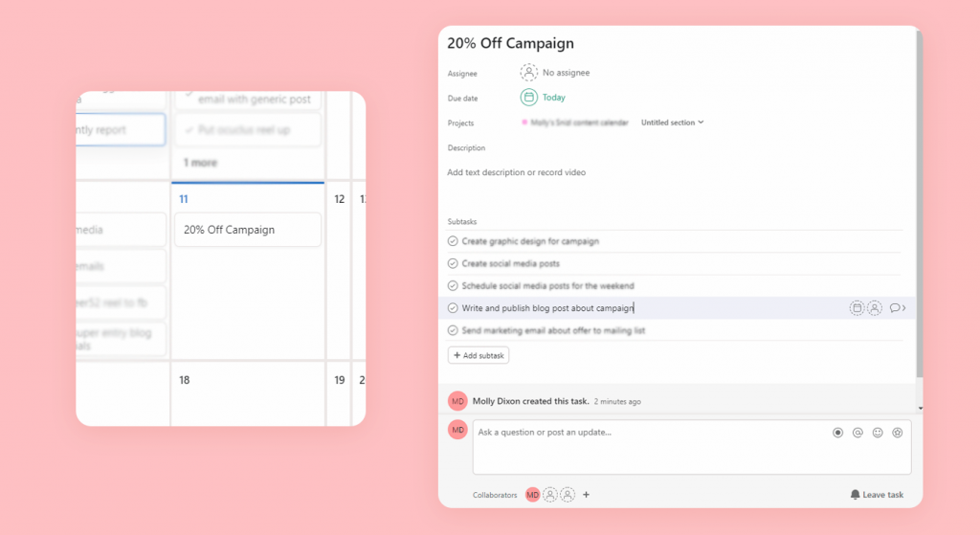Mark 'Create graphic design for campaign' subtask complete

pyautogui.click(x=453, y=241)
